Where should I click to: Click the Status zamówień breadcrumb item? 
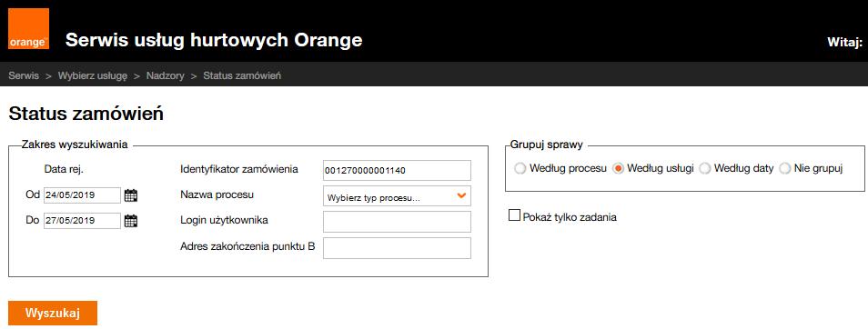242,75
